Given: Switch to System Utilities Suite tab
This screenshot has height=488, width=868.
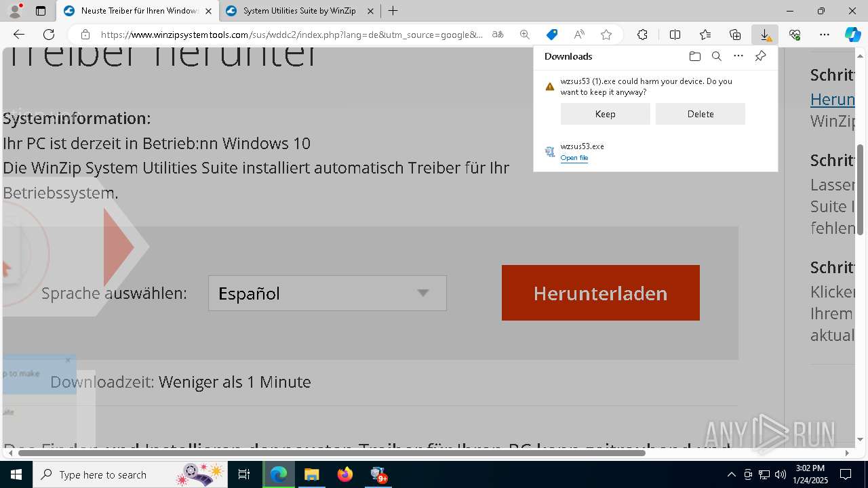Looking at the screenshot, I should tap(300, 11).
